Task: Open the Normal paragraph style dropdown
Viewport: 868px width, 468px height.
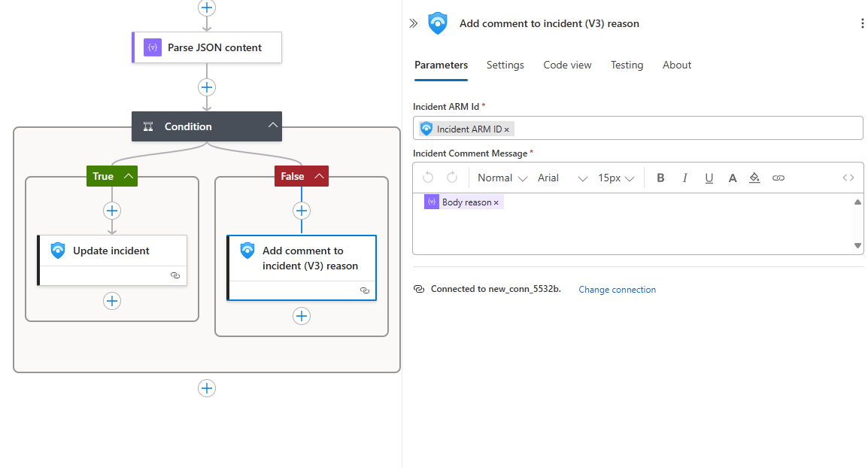Action: [502, 178]
